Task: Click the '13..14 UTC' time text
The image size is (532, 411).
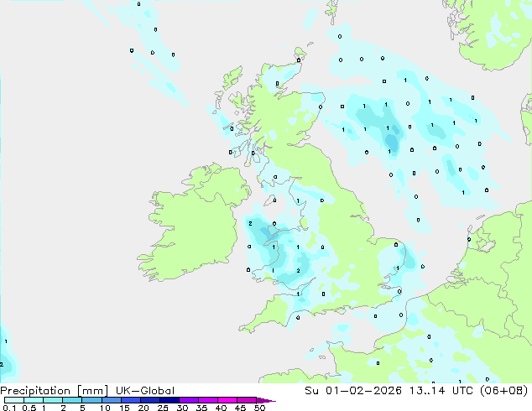Action: coord(442,391)
